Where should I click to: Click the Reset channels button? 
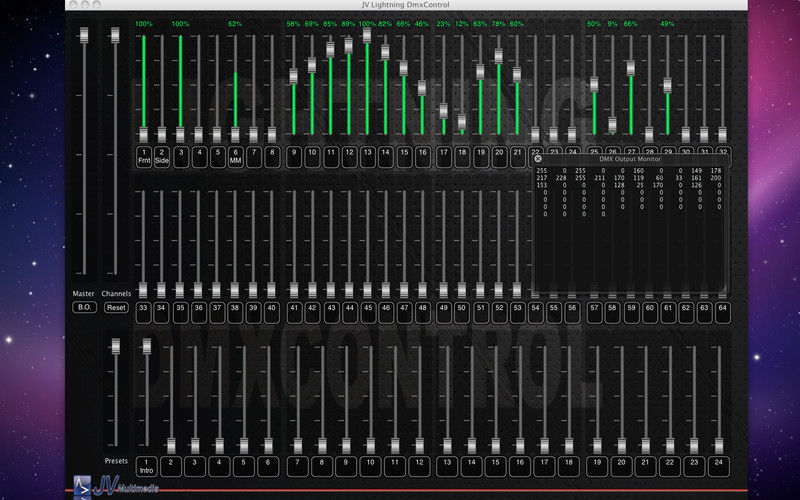click(x=116, y=308)
